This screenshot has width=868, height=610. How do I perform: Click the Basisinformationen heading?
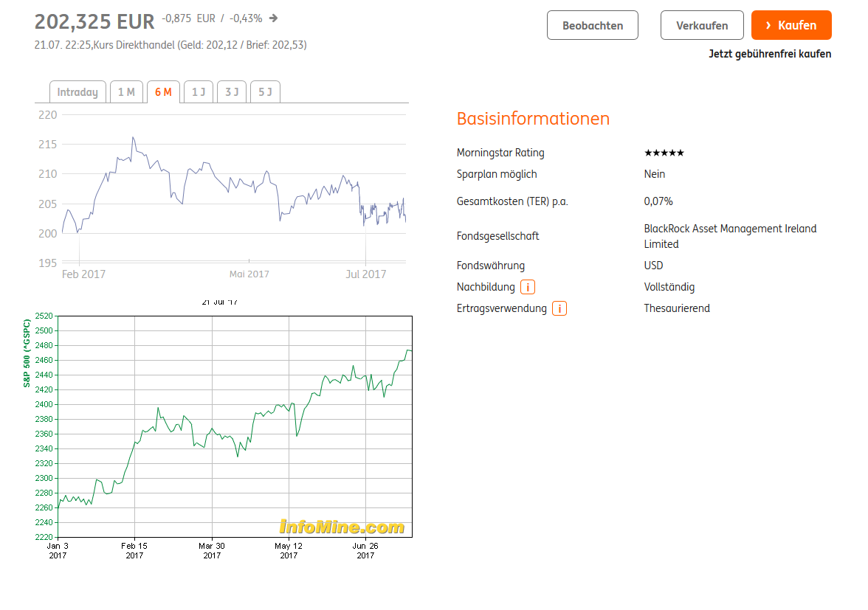[x=533, y=119]
